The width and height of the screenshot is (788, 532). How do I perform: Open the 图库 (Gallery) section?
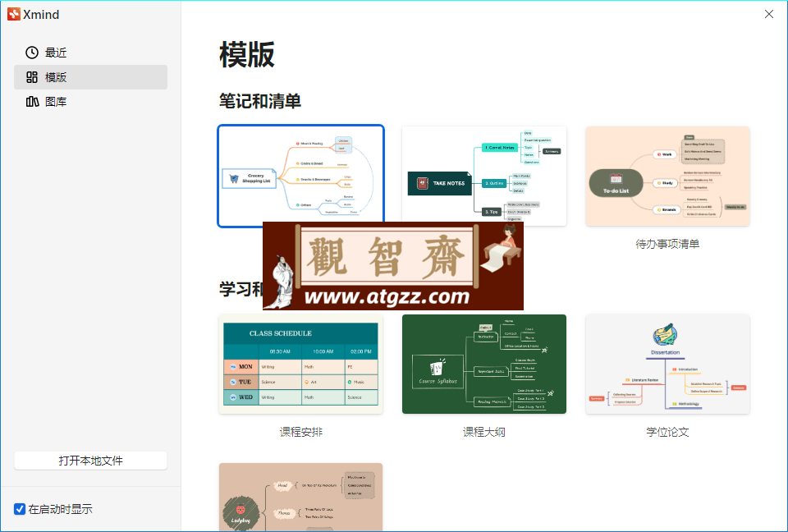coord(90,102)
